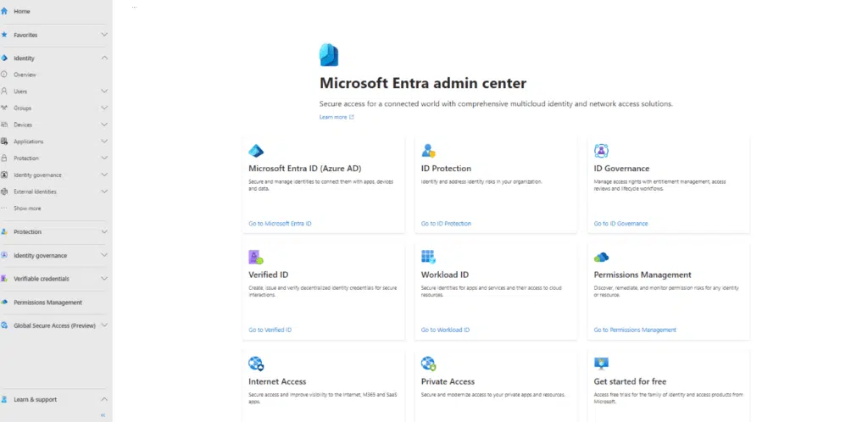
Task: Click the Global Secure Access globe icon
Action: coord(4,325)
